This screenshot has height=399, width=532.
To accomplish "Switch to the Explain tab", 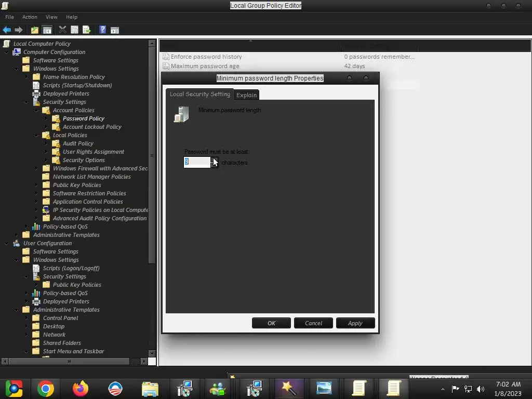I will [246, 95].
